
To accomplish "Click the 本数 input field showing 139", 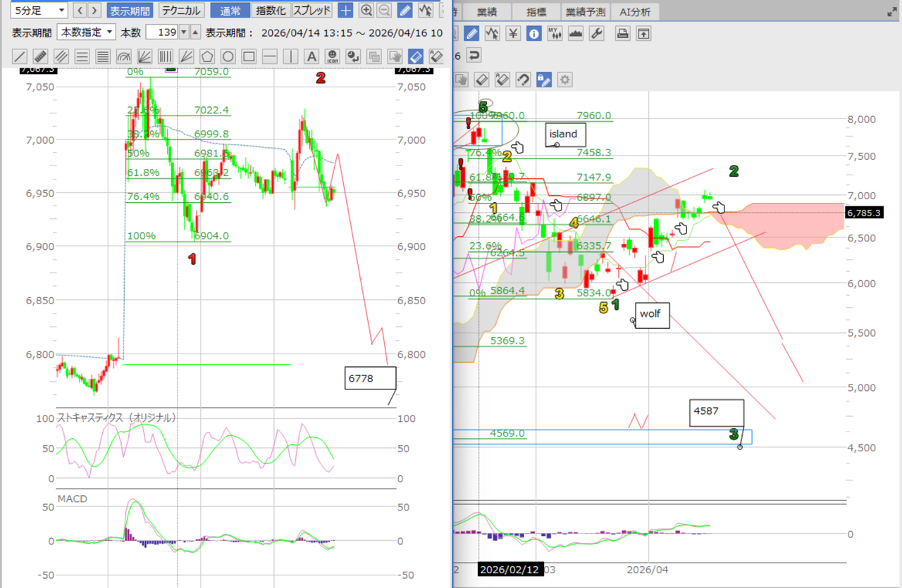I will (x=161, y=32).
